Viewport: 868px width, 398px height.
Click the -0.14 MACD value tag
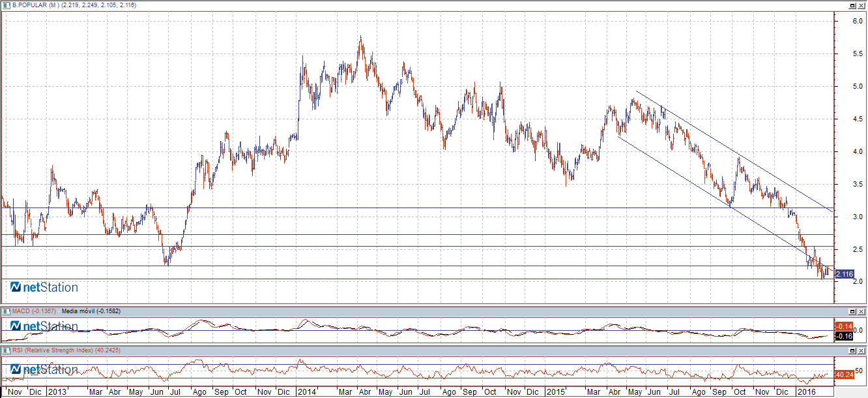pos(844,326)
